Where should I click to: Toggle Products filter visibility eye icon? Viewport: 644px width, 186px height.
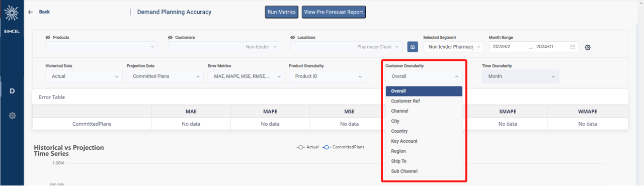48,38
